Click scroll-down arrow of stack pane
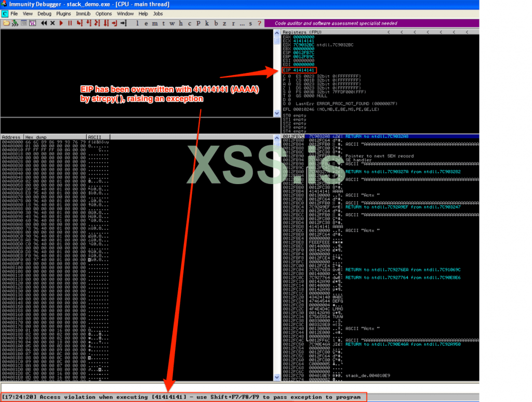Screen dimensions: 532x402 tap(277, 377)
